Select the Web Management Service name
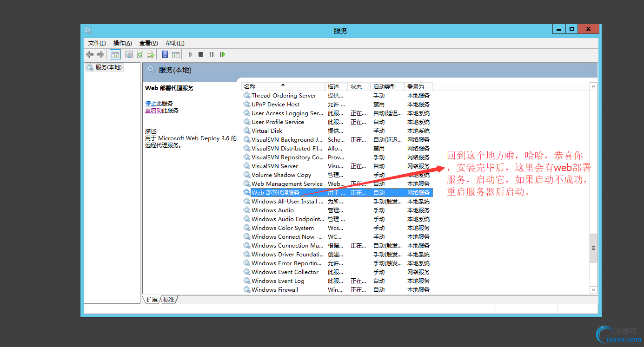Image resolution: width=644 pixels, height=347 pixels. tap(287, 183)
